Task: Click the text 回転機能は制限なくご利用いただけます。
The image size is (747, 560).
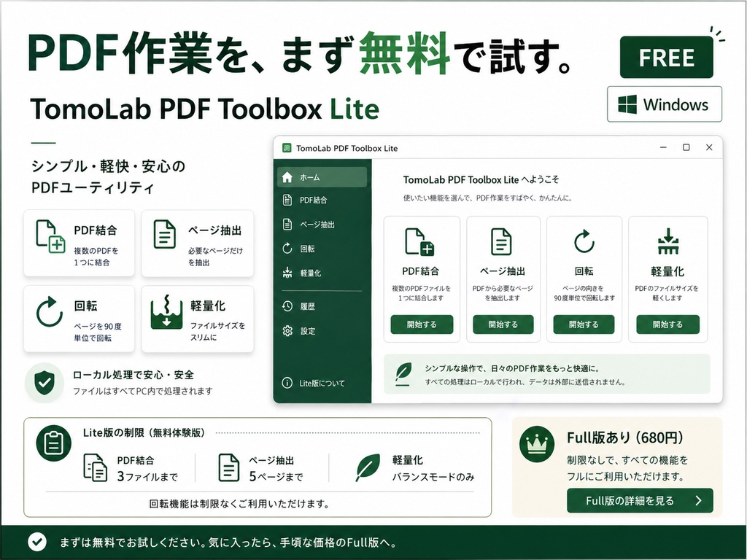Action: pyautogui.click(x=239, y=503)
